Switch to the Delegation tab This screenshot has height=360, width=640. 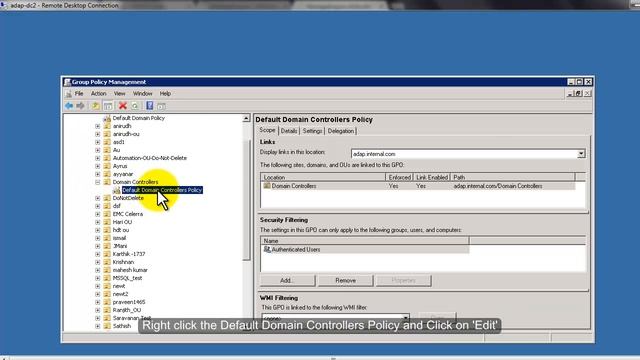(x=341, y=131)
